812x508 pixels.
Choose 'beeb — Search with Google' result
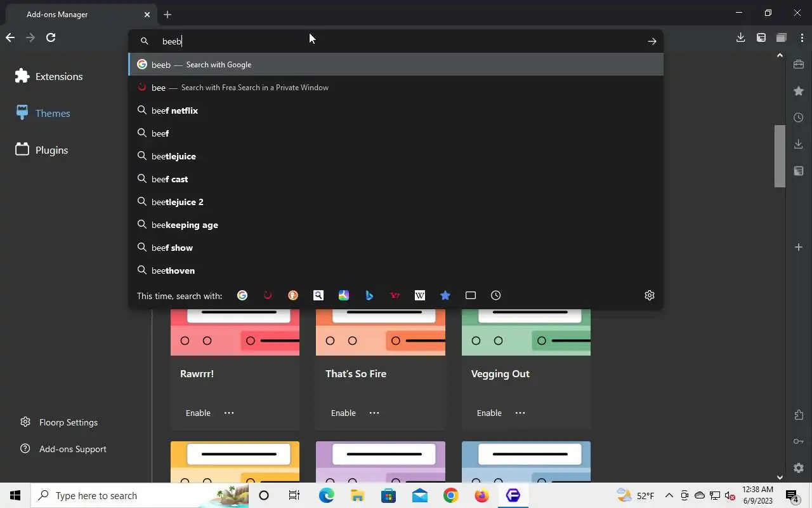click(396, 65)
